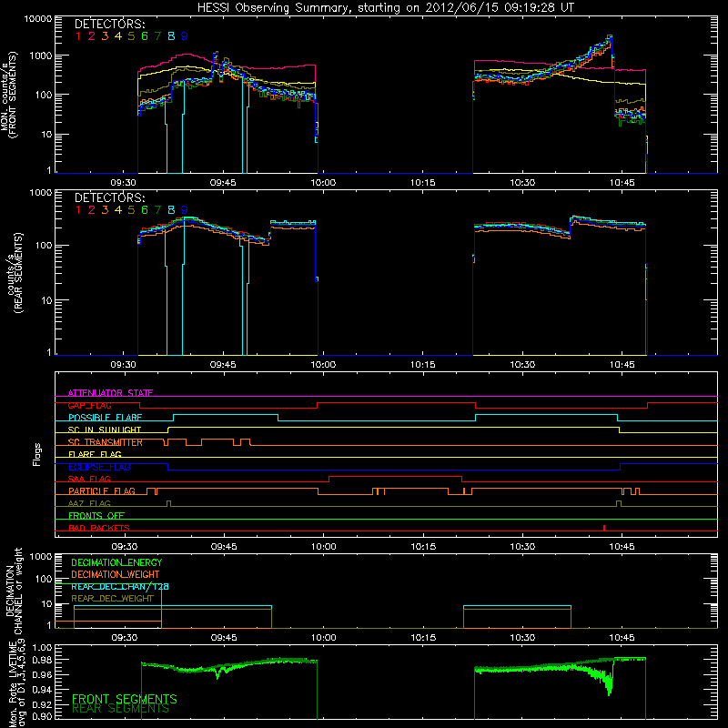Select the ECLIPSE_FLAG label
This screenshot has height=728, width=728.
pos(99,467)
